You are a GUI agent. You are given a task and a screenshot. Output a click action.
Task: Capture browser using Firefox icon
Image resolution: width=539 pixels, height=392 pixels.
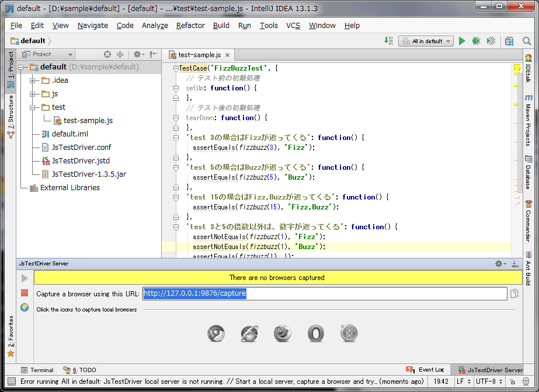pos(282,333)
